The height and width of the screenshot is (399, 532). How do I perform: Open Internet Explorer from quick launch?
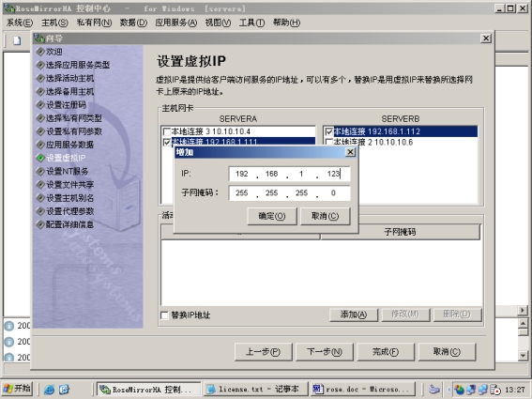49,390
